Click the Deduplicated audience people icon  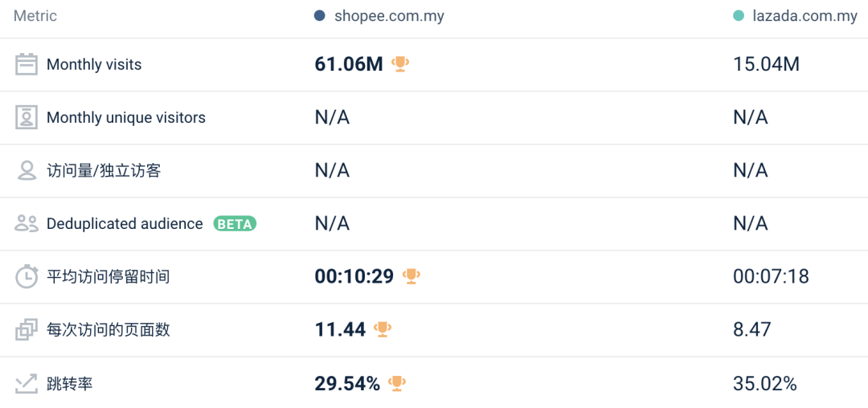click(27, 224)
